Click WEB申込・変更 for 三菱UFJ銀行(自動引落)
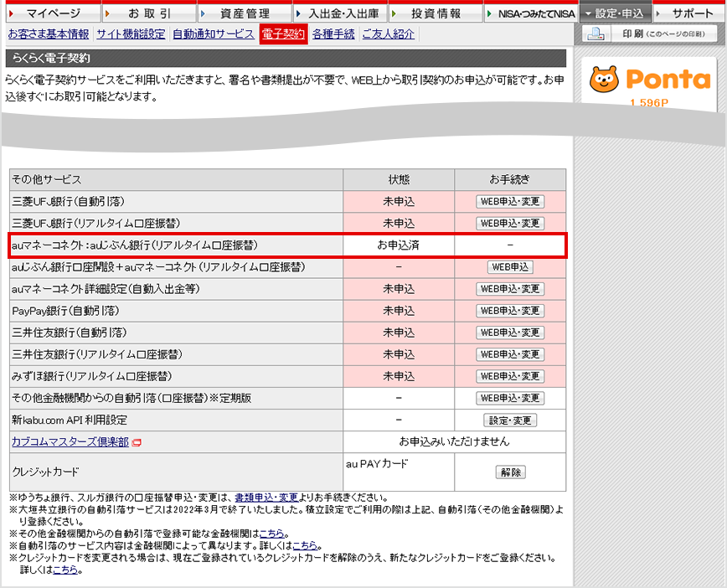This screenshot has width=727, height=588. tap(510, 202)
